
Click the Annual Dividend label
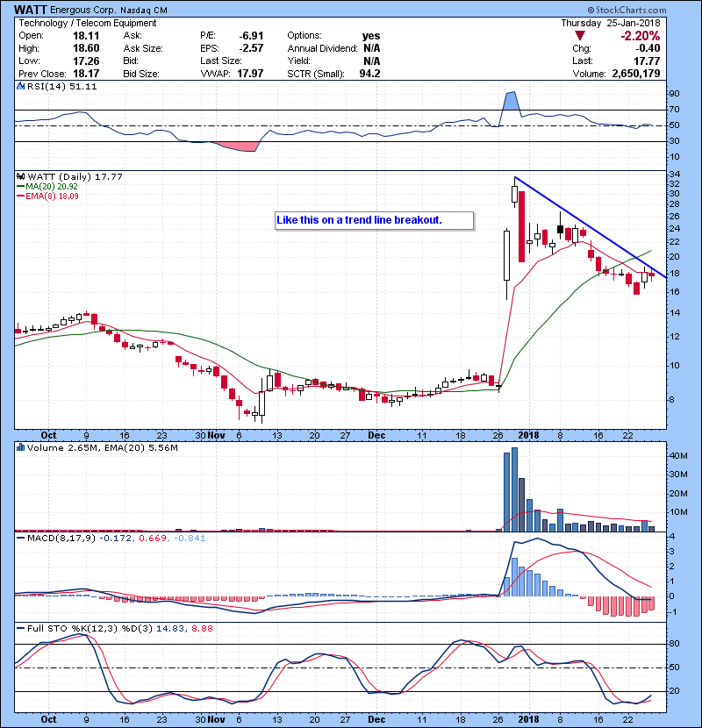pyautogui.click(x=322, y=48)
